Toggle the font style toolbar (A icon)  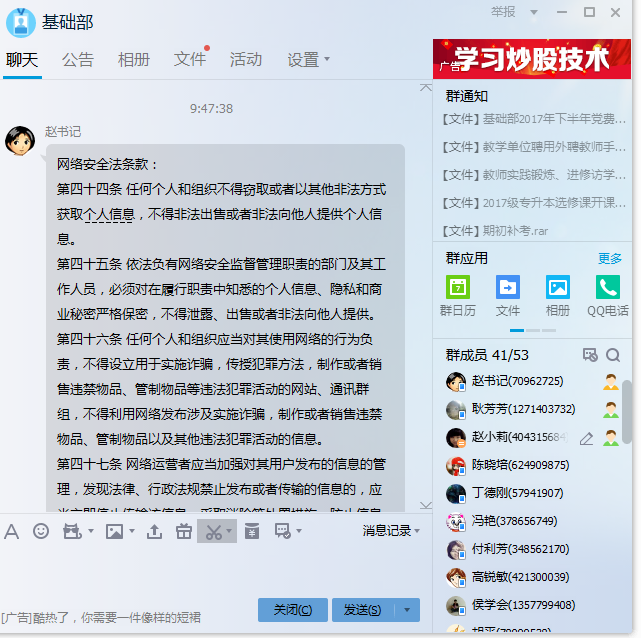[12, 531]
